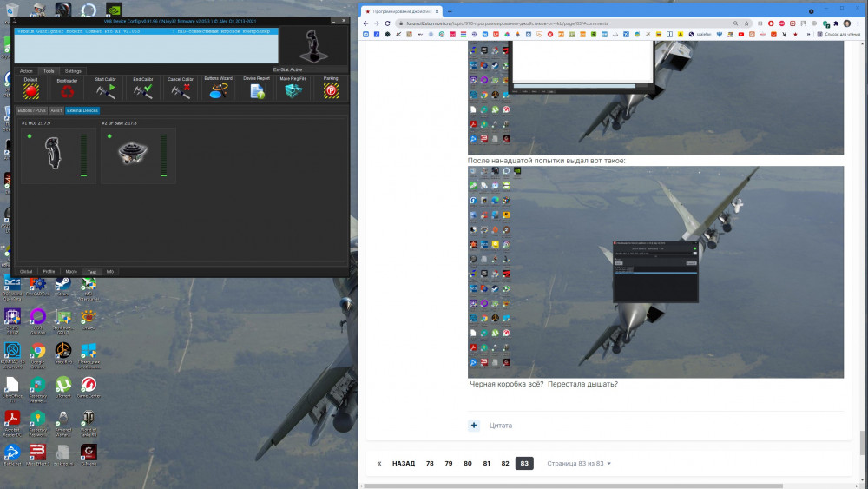Open the Bootloader recycle icon
This screenshot has height=489, width=868.
(x=67, y=91)
